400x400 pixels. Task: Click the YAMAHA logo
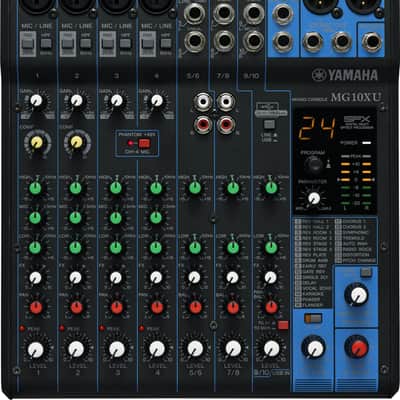(x=345, y=75)
